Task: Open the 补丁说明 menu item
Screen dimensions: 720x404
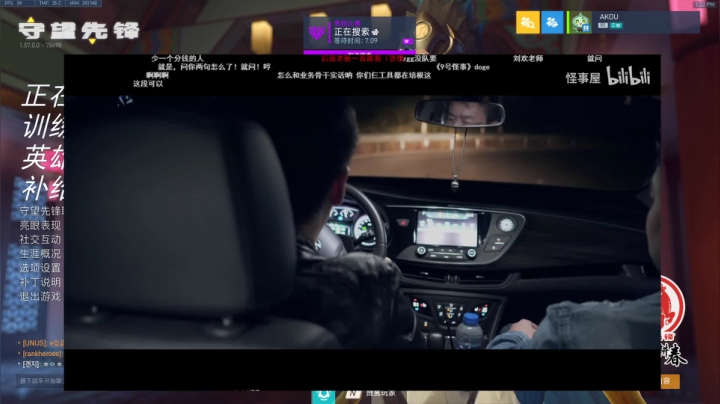Action: pos(40,282)
